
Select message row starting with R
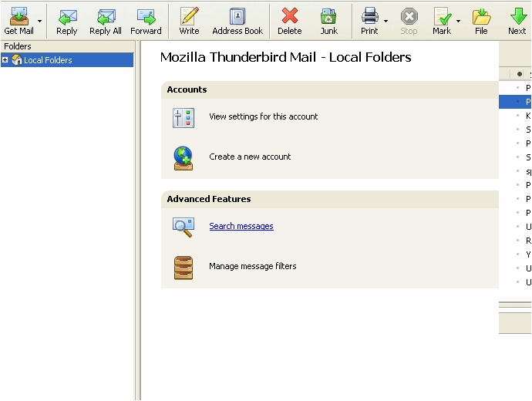tap(515, 241)
